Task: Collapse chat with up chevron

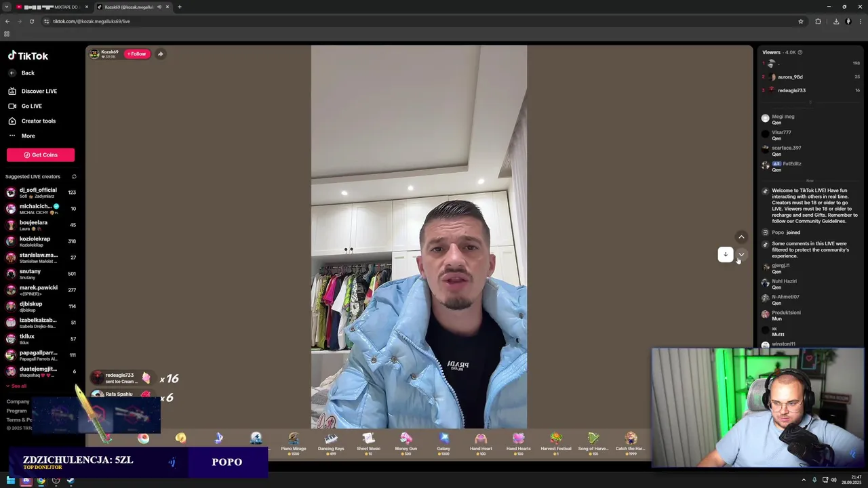Action: tap(741, 237)
